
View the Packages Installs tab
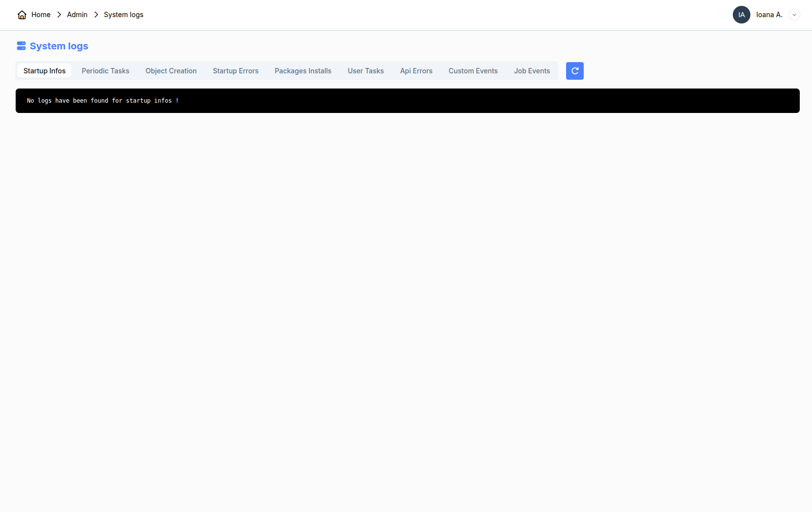pos(303,71)
